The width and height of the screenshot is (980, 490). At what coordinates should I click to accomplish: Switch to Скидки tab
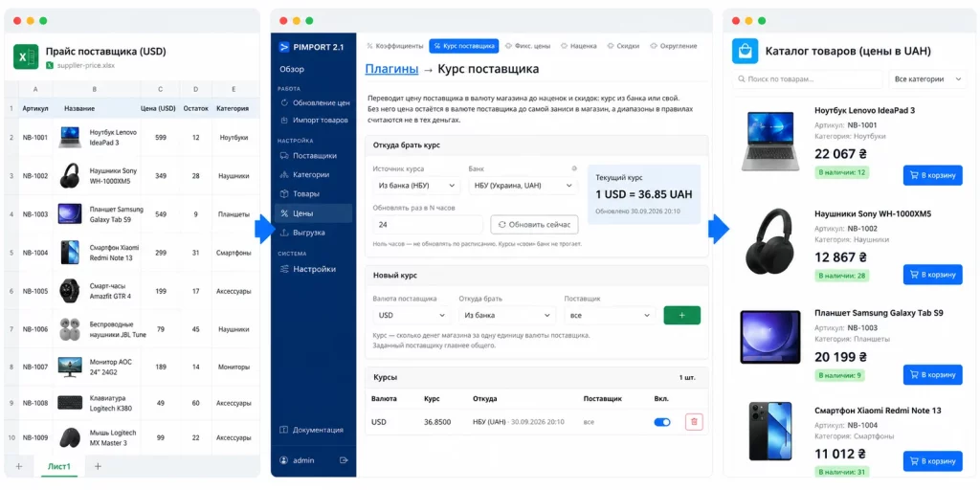click(x=623, y=46)
